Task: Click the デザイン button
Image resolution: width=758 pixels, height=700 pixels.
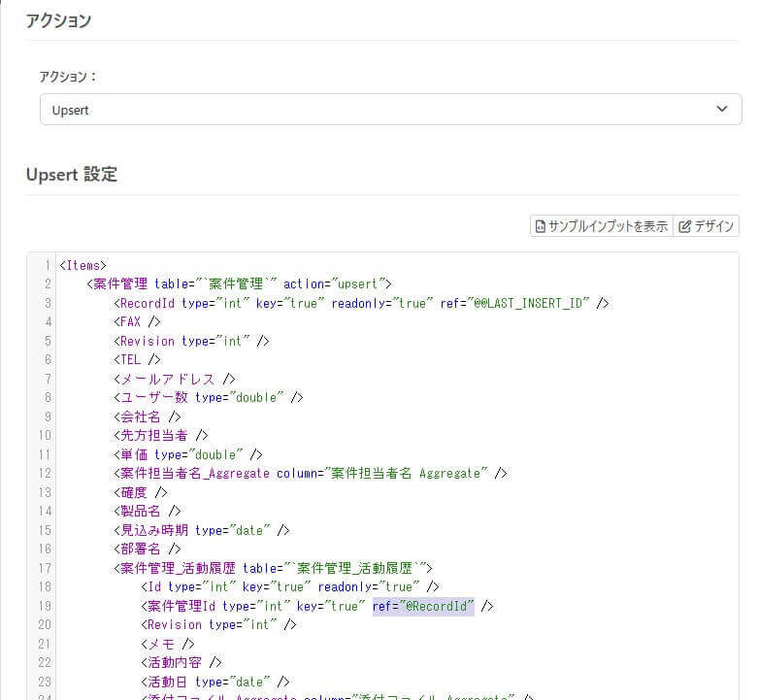Action: [x=706, y=226]
